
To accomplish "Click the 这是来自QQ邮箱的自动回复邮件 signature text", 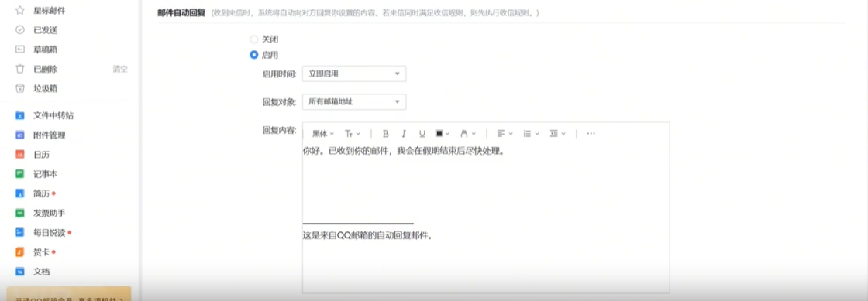I will pyautogui.click(x=367, y=235).
